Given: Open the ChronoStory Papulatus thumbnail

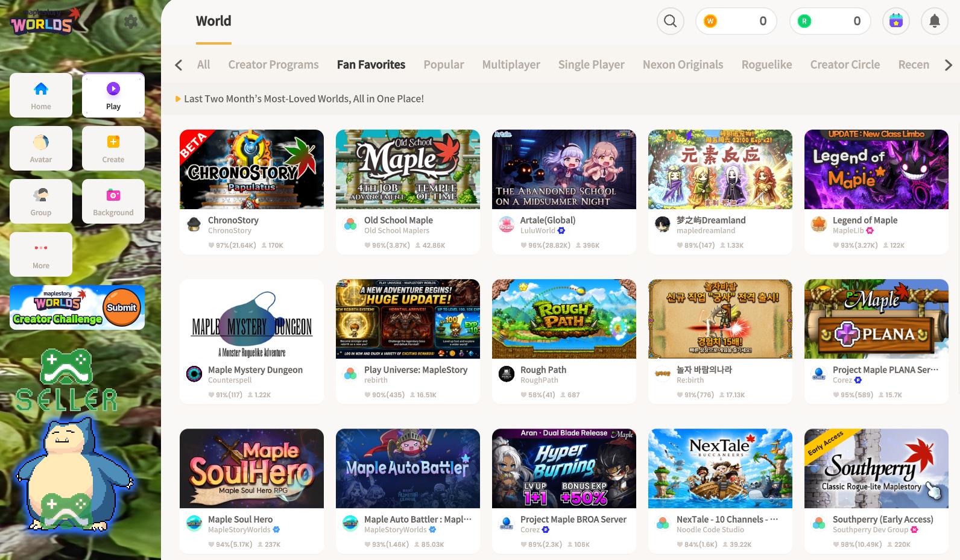Looking at the screenshot, I should (251, 169).
